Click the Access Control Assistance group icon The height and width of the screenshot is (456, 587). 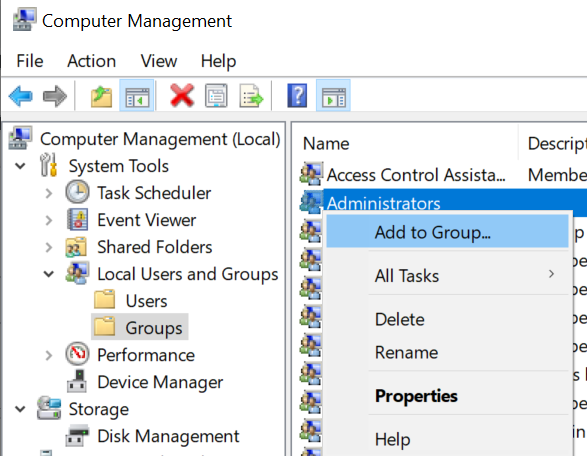point(311,173)
